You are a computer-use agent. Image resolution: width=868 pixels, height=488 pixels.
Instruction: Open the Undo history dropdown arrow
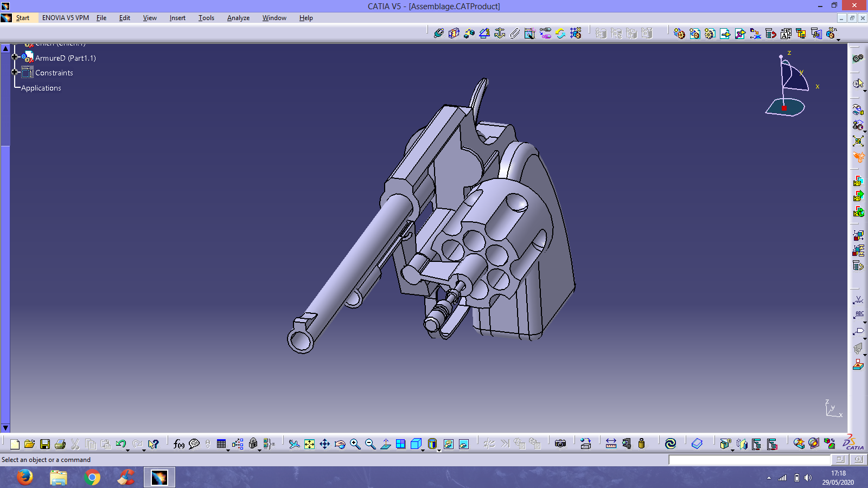[x=128, y=450]
